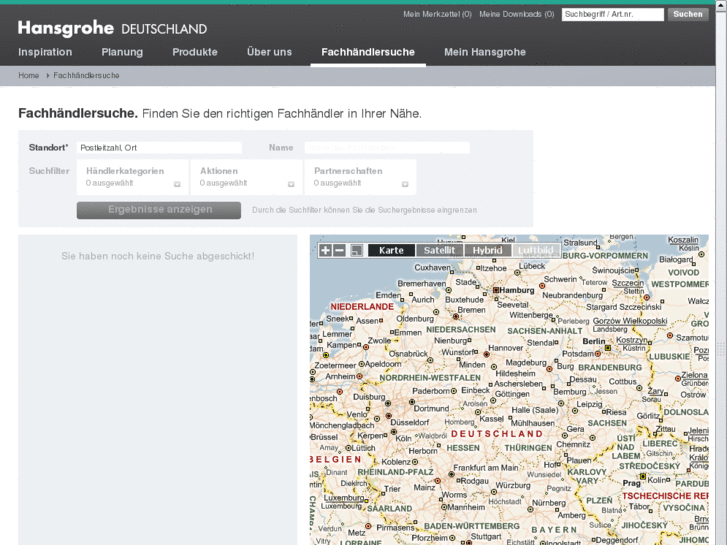The image size is (727, 545).
Task: Go to Home breadcrumb link
Action: tap(29, 75)
